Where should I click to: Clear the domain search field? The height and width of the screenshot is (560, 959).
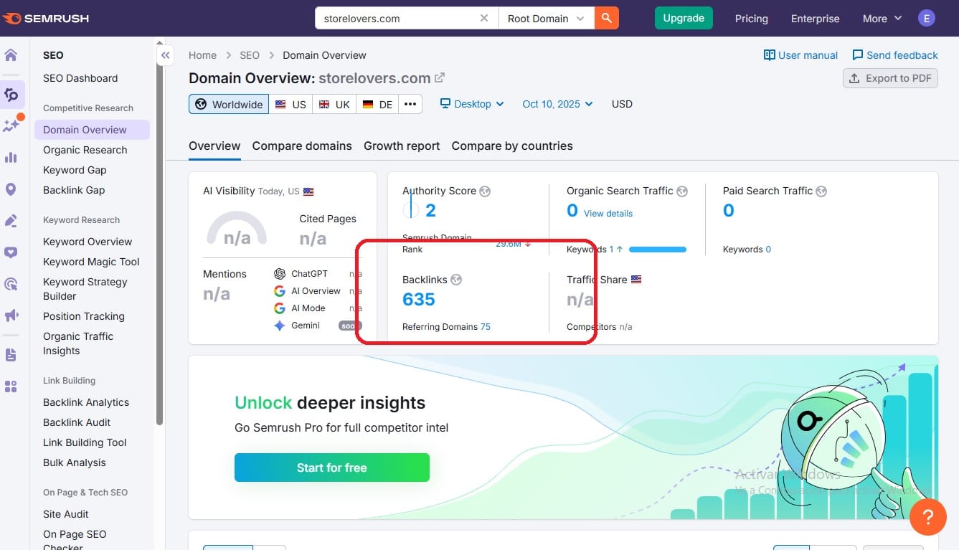tap(484, 19)
